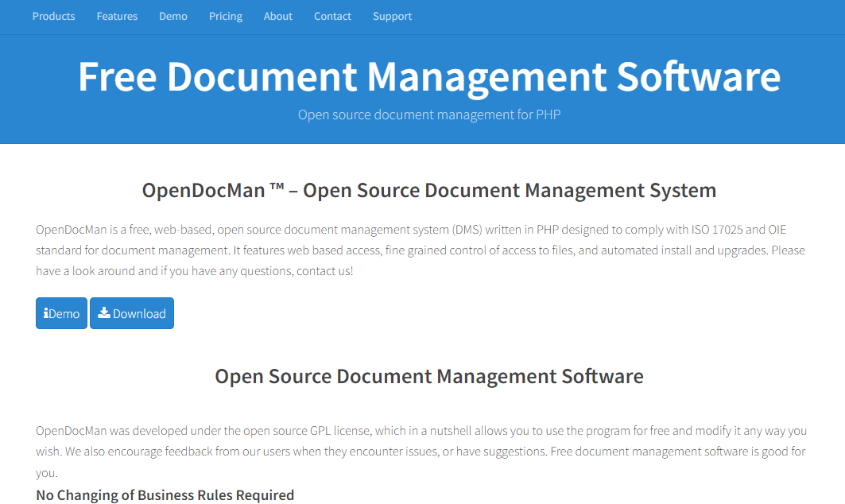Viewport: 845px width, 504px height.
Task: Click the Download button
Action: click(132, 313)
